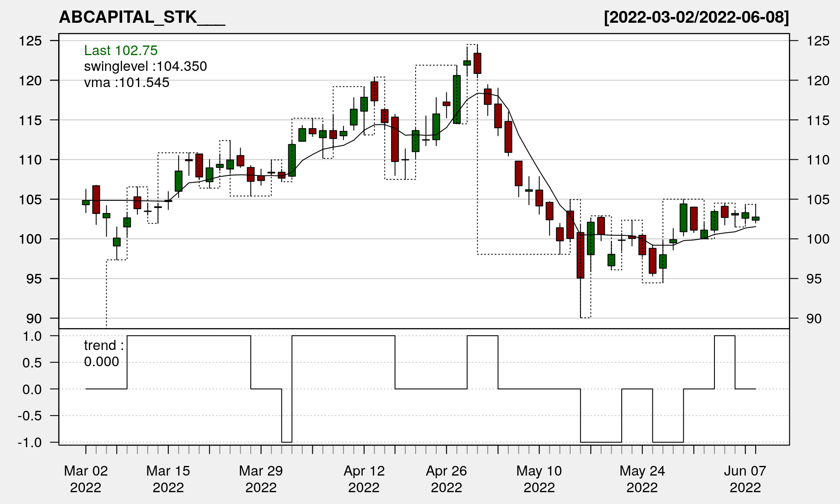
Task: Click the Mar 02 2022 axis label
Action: pyautogui.click(x=86, y=479)
